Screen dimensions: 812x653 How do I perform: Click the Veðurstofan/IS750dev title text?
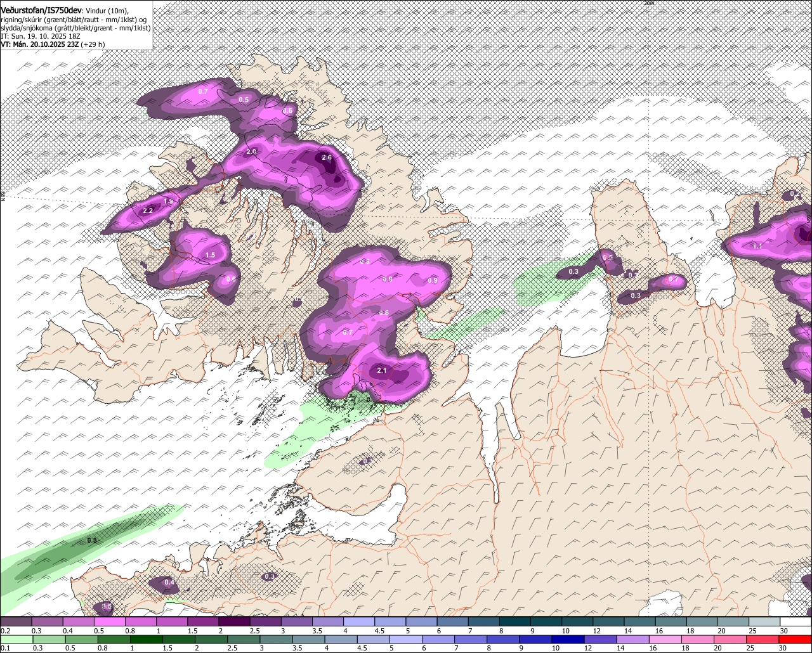click(x=41, y=11)
